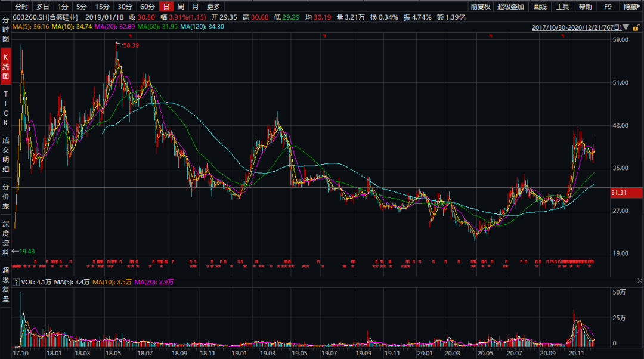Click the MA(10): 34.74 indicator label

tap(72, 27)
